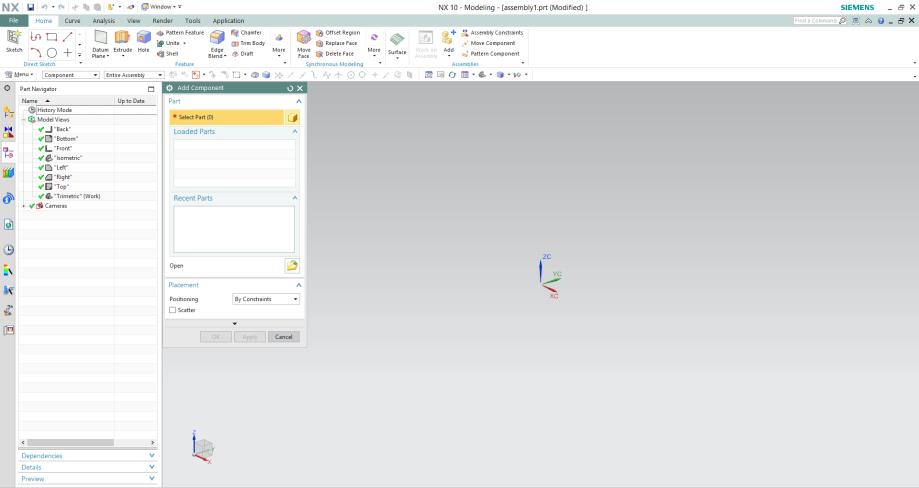The height and width of the screenshot is (488, 919).
Task: Open the Entire Assembly scope dropdown
Action: point(134,75)
